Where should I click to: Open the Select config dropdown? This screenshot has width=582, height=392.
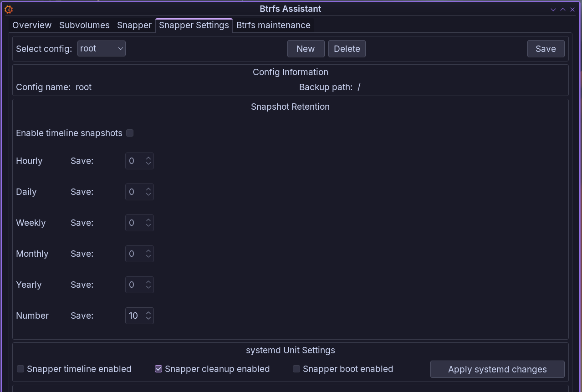coord(101,49)
